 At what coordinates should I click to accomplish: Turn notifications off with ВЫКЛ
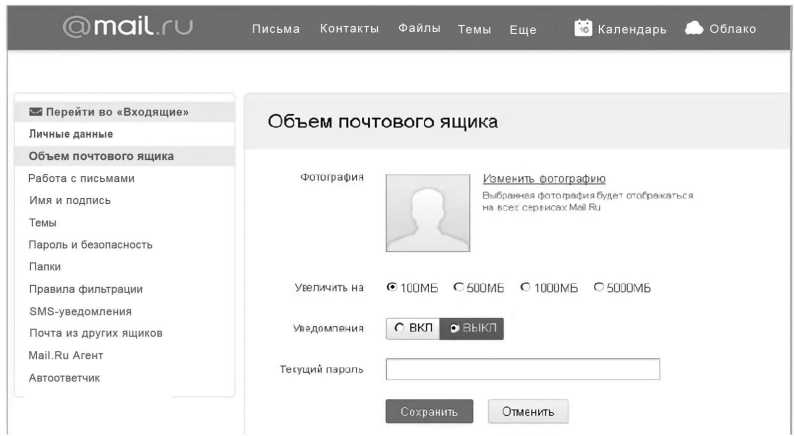tap(471, 329)
